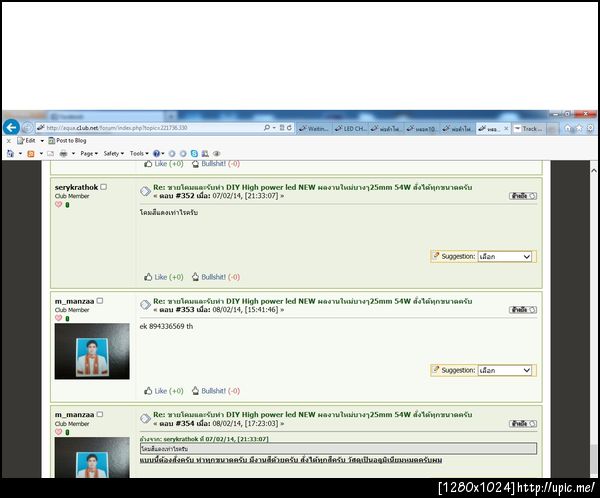Viewport: 600px width, 498px height.
Task: Click the post icon beside reply #354 title
Action: click(145, 419)
